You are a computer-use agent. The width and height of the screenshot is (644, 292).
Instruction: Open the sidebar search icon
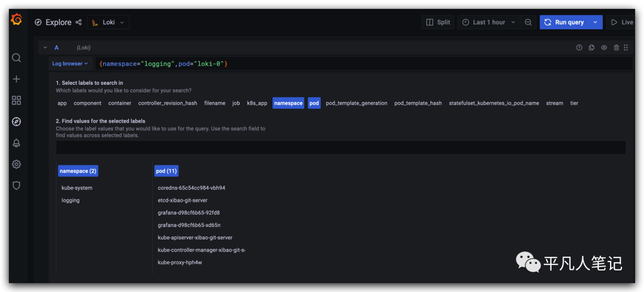(x=17, y=57)
